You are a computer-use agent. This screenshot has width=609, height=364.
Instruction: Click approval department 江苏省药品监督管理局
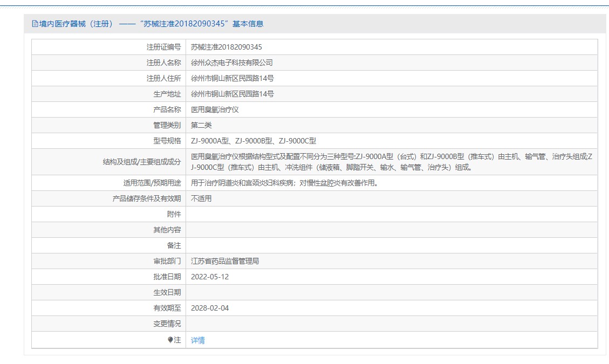(x=225, y=261)
